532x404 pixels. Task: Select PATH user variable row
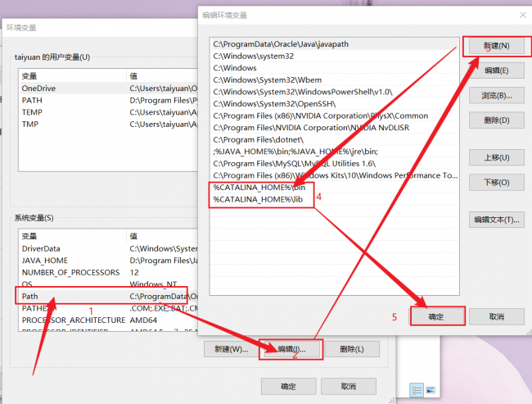click(109, 100)
